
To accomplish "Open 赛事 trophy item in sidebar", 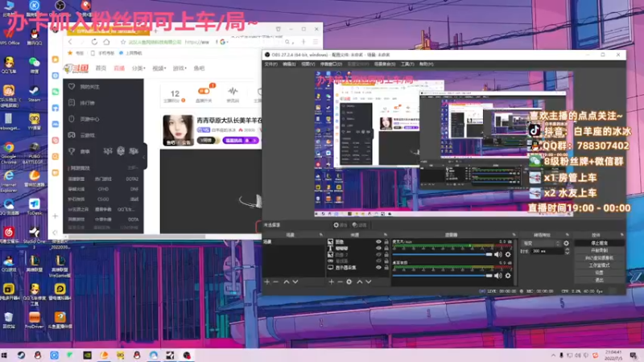I will click(x=79, y=151).
